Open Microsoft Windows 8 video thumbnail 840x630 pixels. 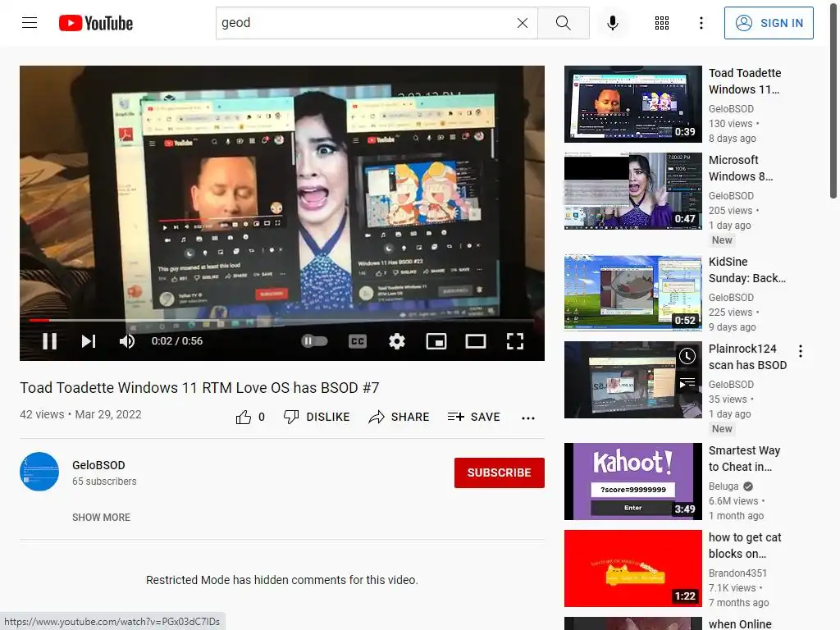coord(632,190)
